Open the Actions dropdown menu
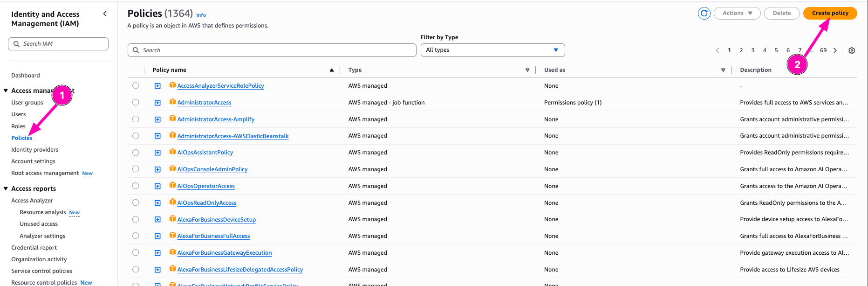This screenshot has height=286, width=868. click(737, 13)
